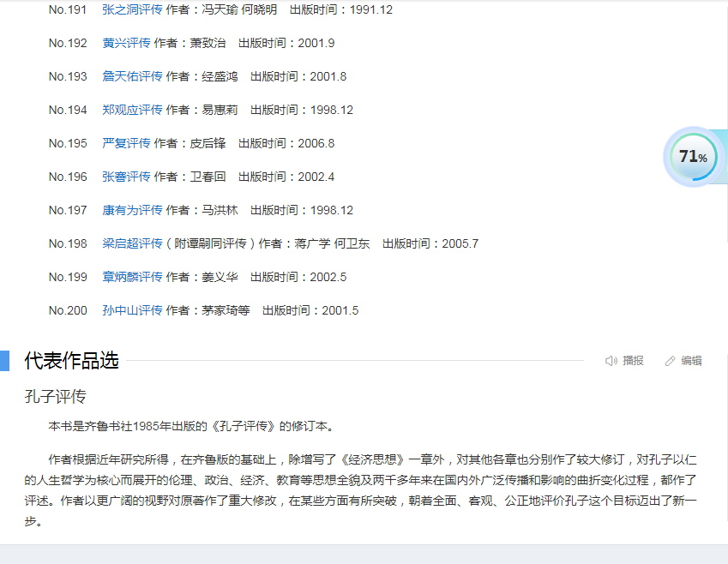Click the pencil edit icon beside 编辑
Screen dimensions: 728x564
click(x=670, y=361)
